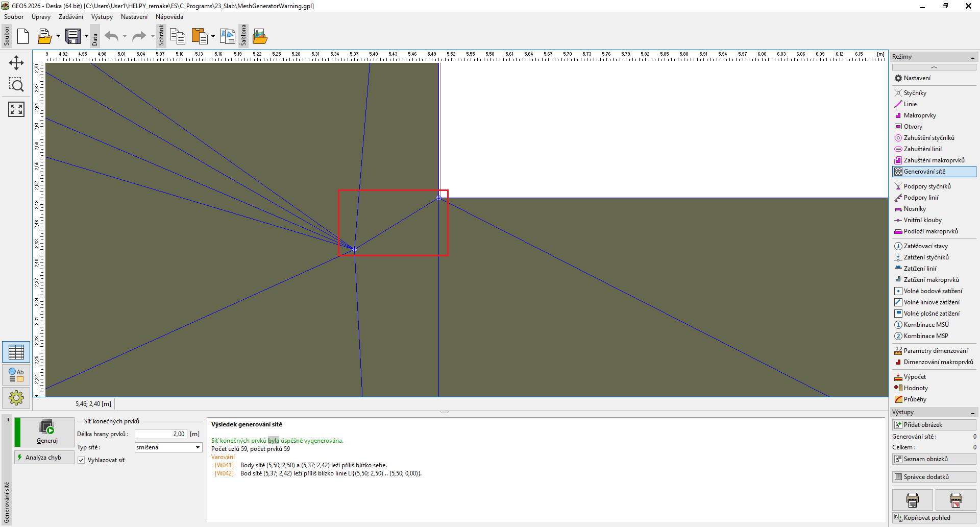The image size is (980, 527).
Task: Open the Typ sítě dropdown
Action: pos(168,447)
